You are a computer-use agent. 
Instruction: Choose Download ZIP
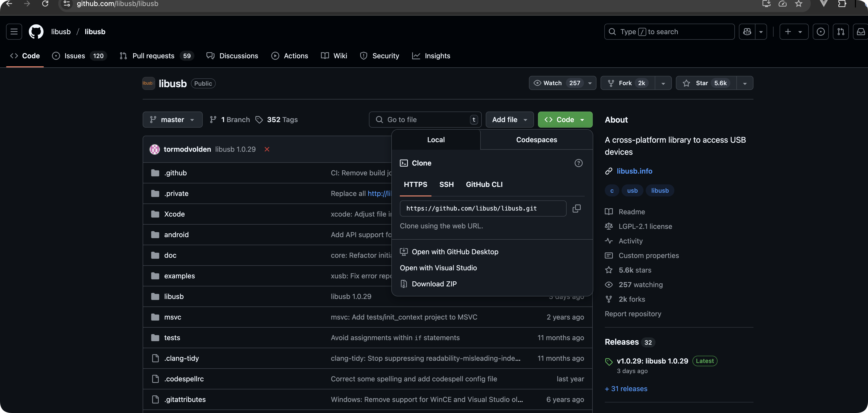[x=428, y=284]
